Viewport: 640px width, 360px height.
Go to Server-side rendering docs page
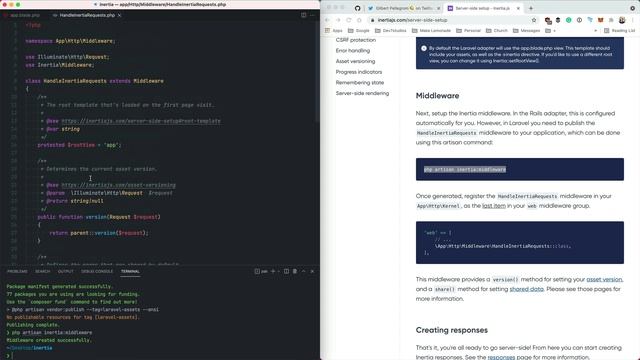(x=362, y=93)
